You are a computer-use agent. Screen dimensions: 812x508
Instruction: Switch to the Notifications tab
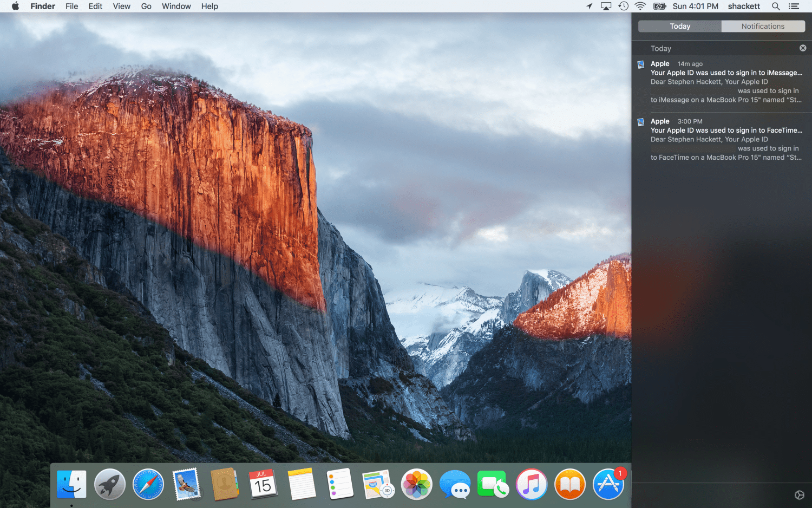pos(763,26)
